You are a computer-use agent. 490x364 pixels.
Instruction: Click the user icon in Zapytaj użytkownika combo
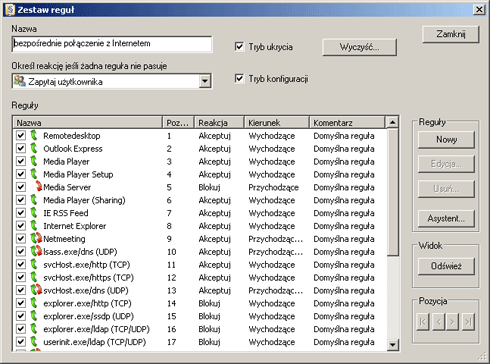point(20,81)
